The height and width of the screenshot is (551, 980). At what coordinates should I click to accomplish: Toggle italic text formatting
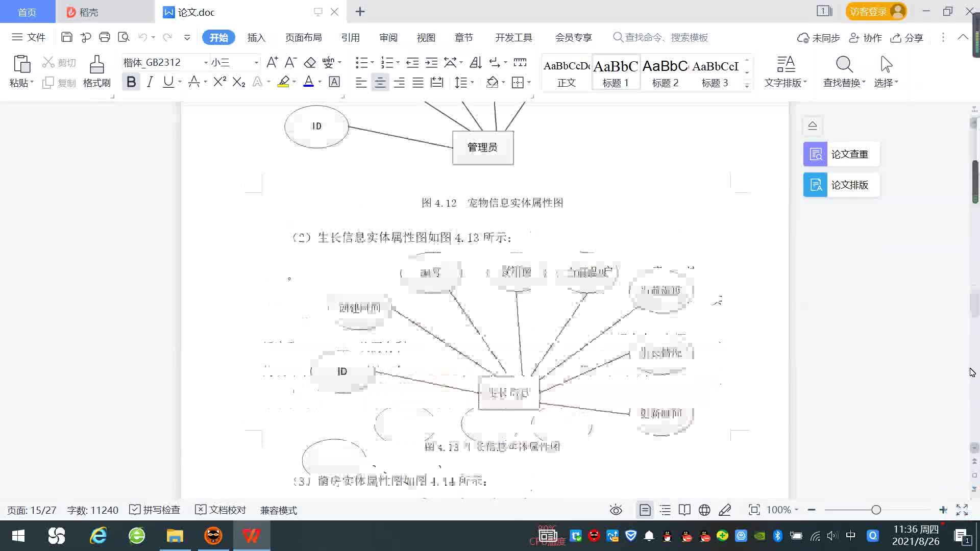[150, 82]
